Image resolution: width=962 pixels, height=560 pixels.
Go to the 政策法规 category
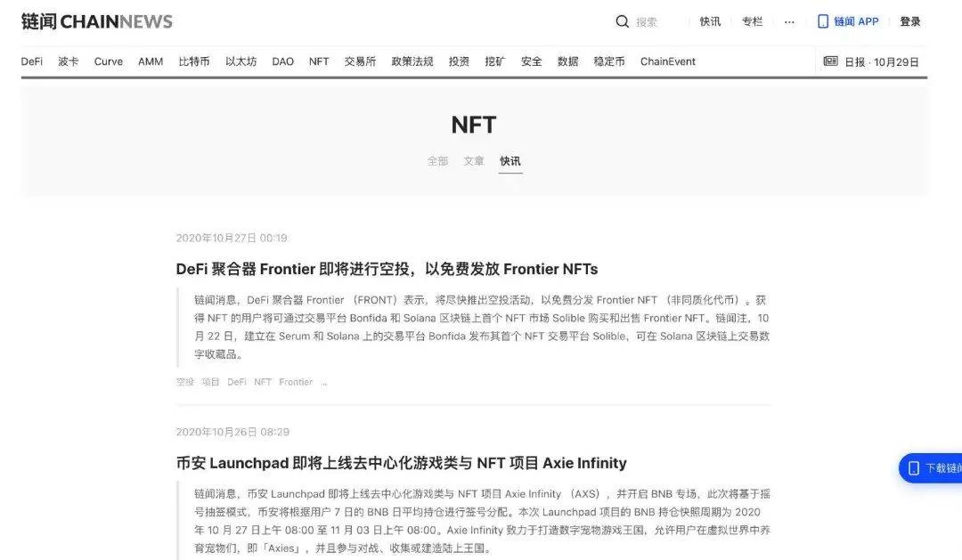[412, 61]
